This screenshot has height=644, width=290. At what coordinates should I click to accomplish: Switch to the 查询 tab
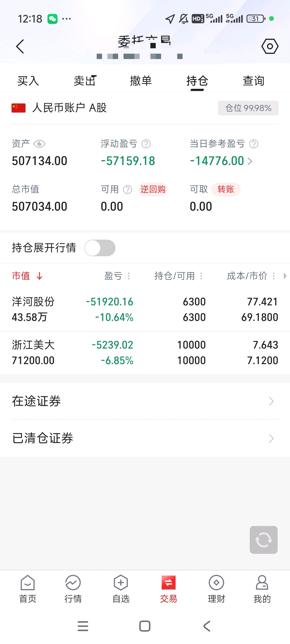254,81
